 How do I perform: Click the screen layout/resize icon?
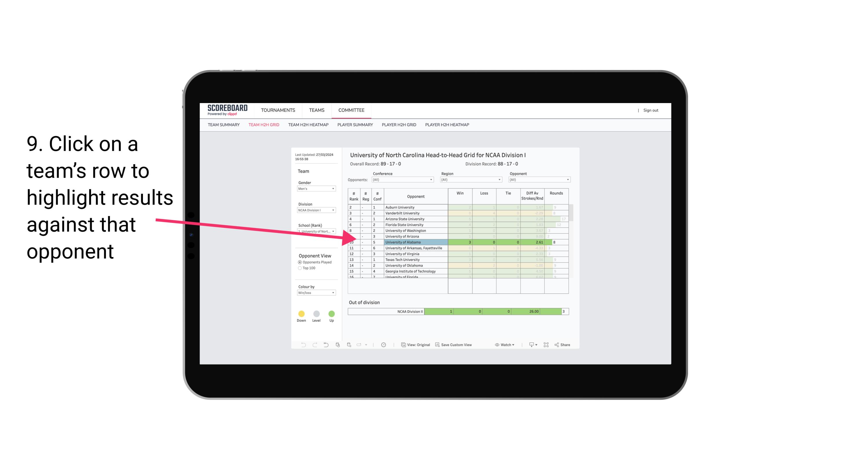(546, 345)
